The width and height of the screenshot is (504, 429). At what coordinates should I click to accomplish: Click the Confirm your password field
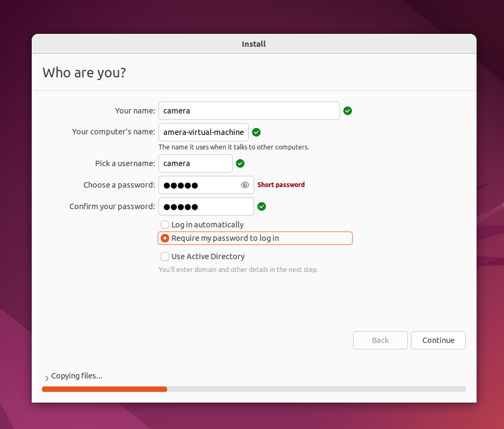click(x=206, y=206)
